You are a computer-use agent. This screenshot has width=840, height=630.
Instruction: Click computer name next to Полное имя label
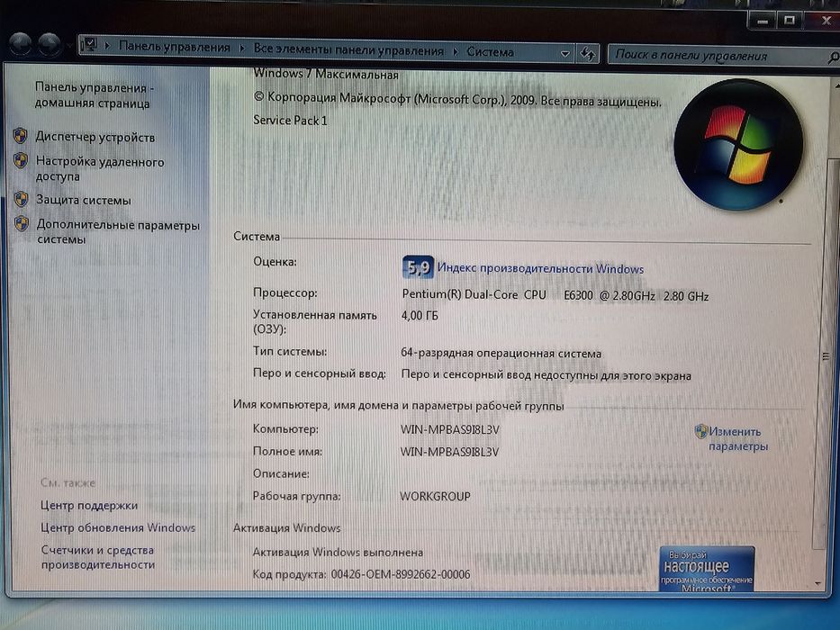(x=449, y=452)
